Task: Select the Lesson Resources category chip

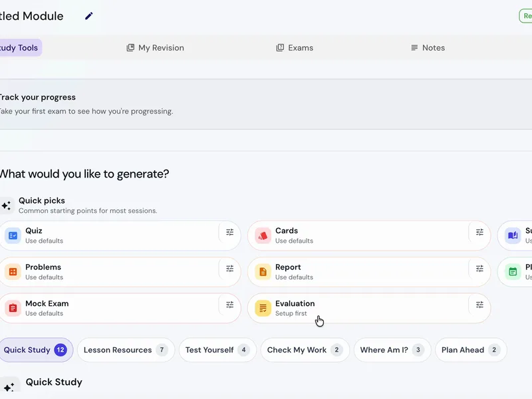Action: point(126,350)
